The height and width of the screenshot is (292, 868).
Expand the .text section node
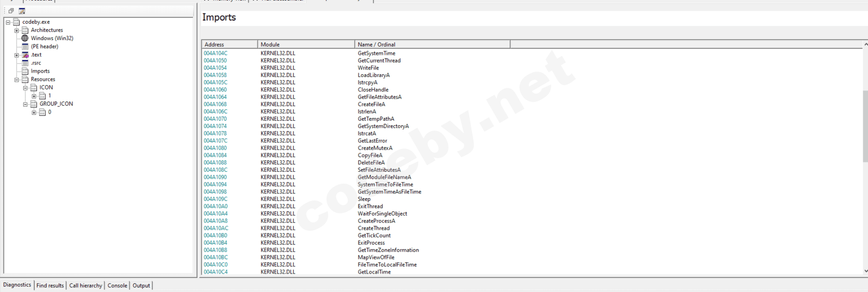(17, 55)
